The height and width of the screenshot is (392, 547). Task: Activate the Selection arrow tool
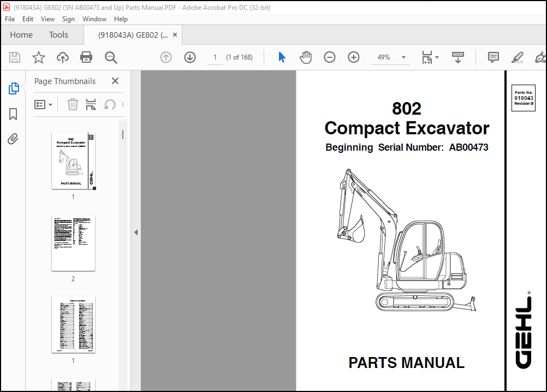point(282,57)
